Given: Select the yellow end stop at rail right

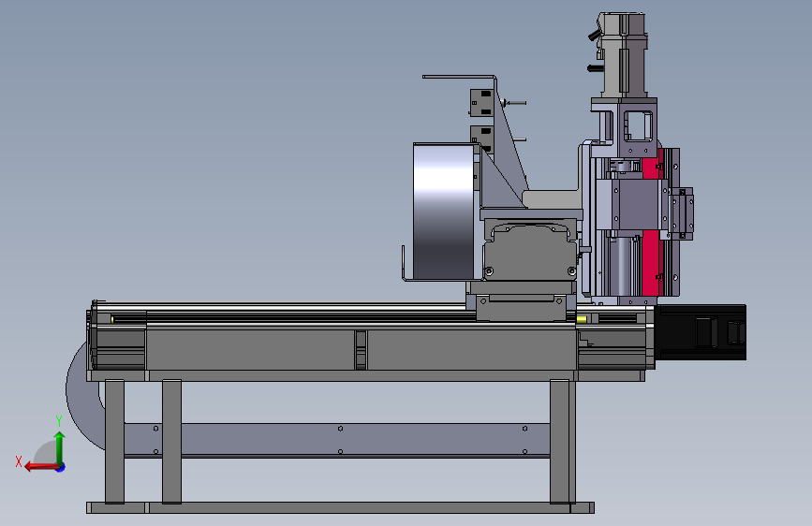Looking at the screenshot, I should click(581, 320).
